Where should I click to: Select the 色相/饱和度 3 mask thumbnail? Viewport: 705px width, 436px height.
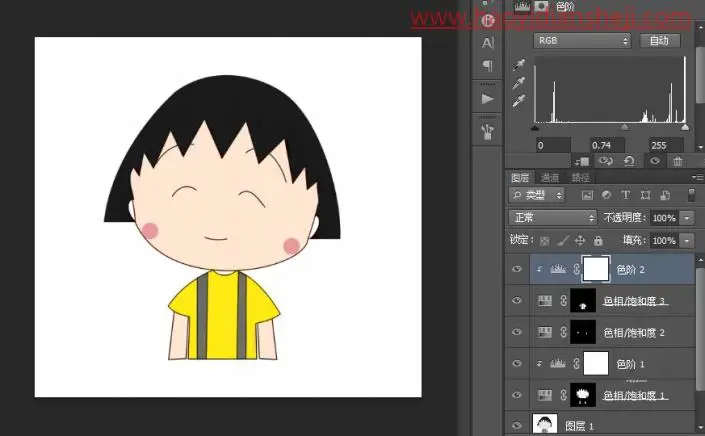pyautogui.click(x=583, y=300)
